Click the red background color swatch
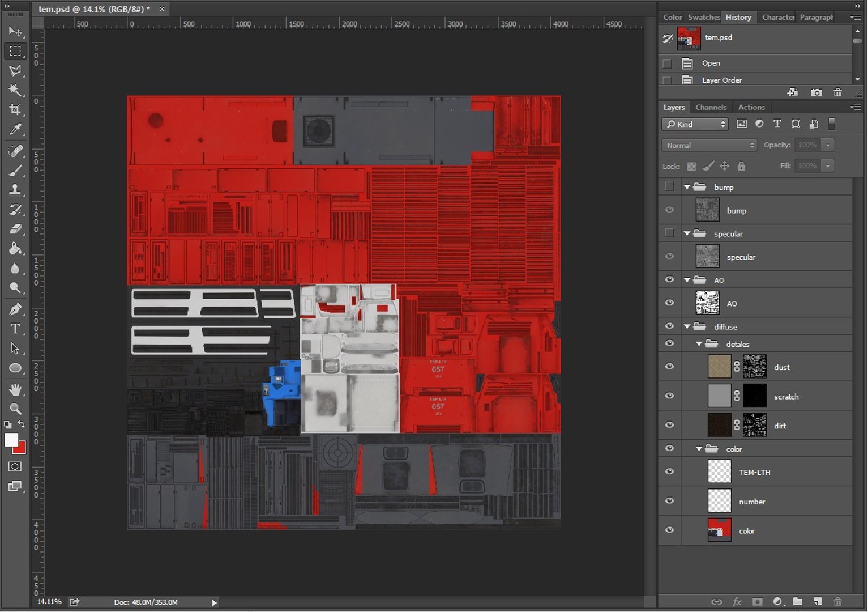The width and height of the screenshot is (868, 612). point(21,449)
